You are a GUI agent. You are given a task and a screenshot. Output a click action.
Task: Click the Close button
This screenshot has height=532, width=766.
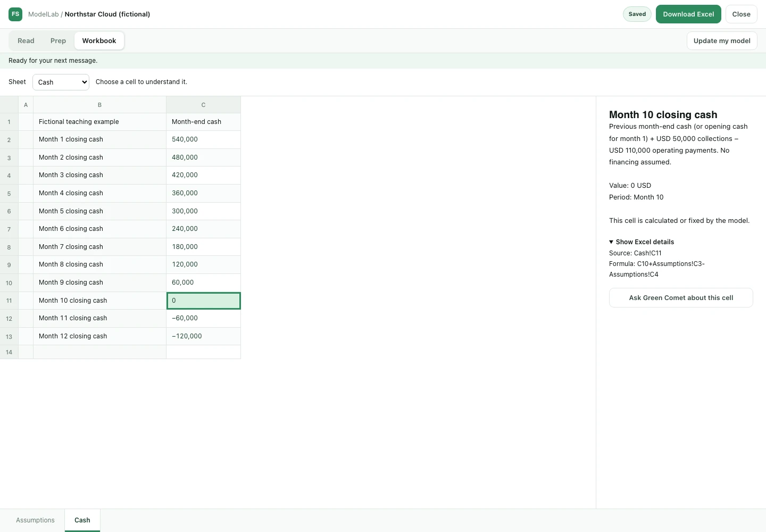pos(742,14)
